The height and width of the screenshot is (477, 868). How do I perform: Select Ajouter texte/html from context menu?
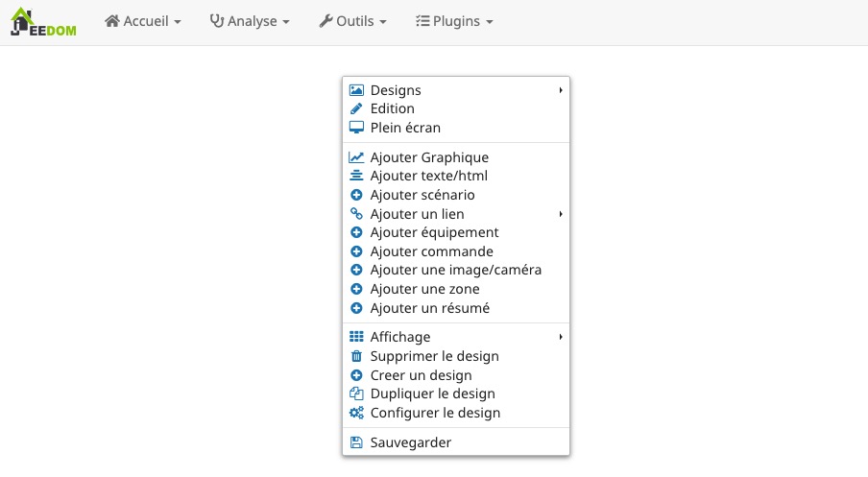428,177
